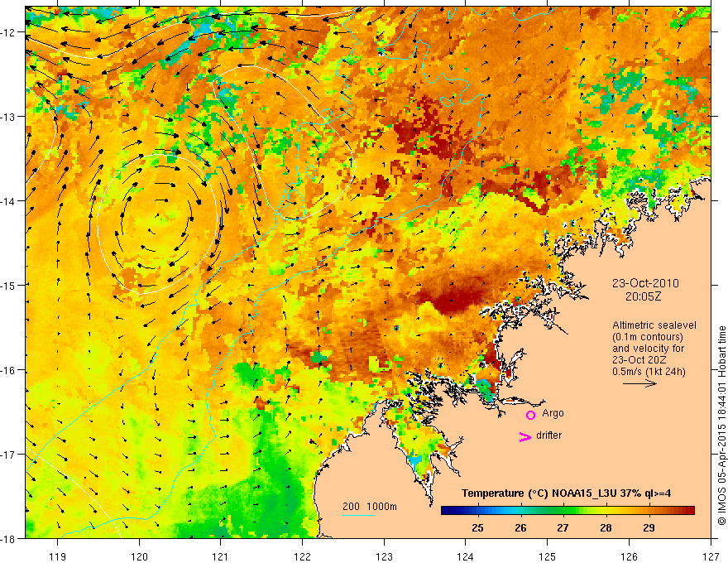728x563 pixels.
Task: Click the '23-Oct-2010' date text
Action: 645,283
